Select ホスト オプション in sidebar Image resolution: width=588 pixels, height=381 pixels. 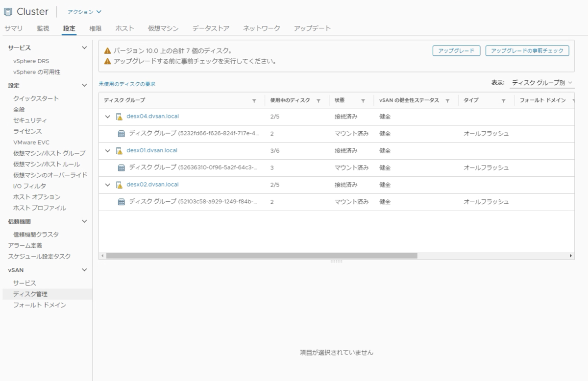pos(37,197)
